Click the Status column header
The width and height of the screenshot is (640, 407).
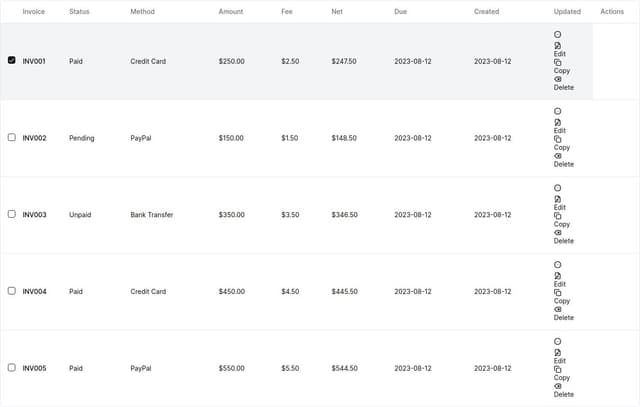pos(79,11)
